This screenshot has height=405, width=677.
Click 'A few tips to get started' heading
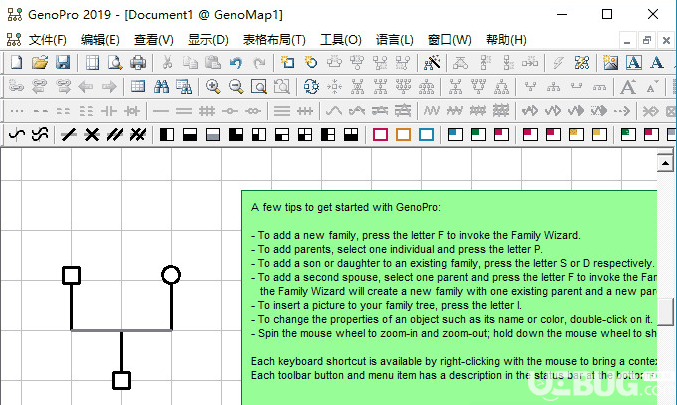[x=346, y=207]
